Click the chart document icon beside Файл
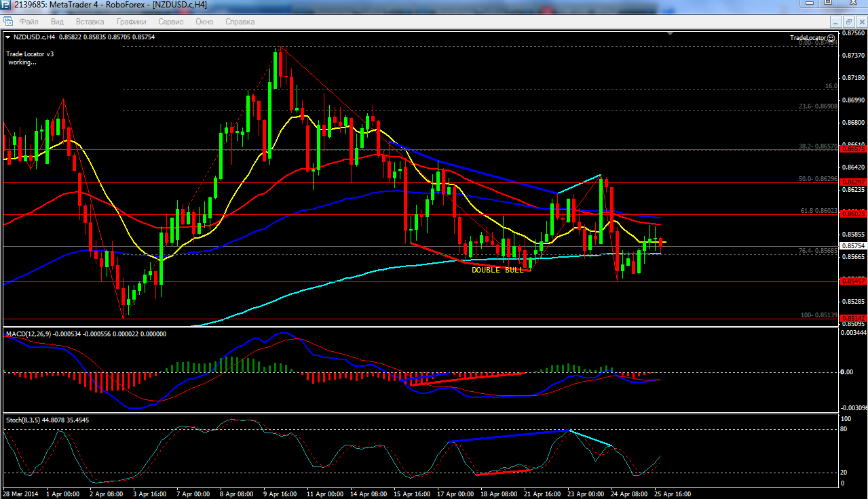 click(x=7, y=22)
